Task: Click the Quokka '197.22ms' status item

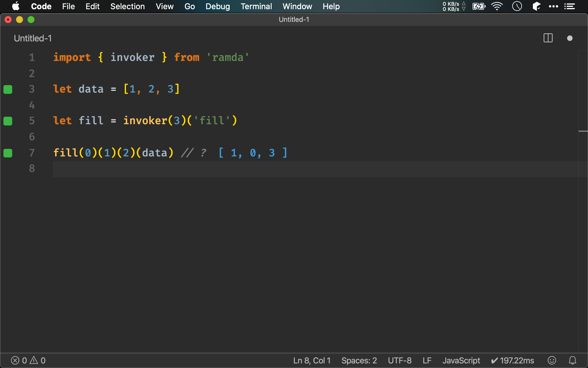Action: coord(512,361)
